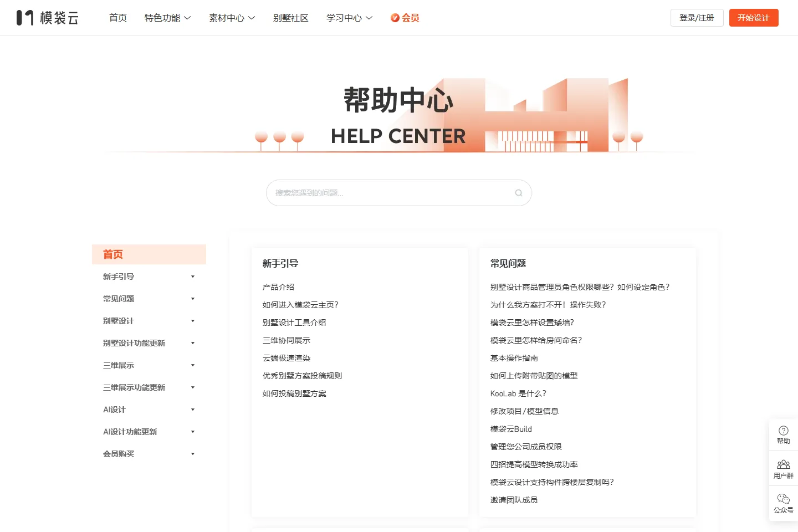
Task: Expand 会员购买 arrow in sidebar
Action: (193, 454)
